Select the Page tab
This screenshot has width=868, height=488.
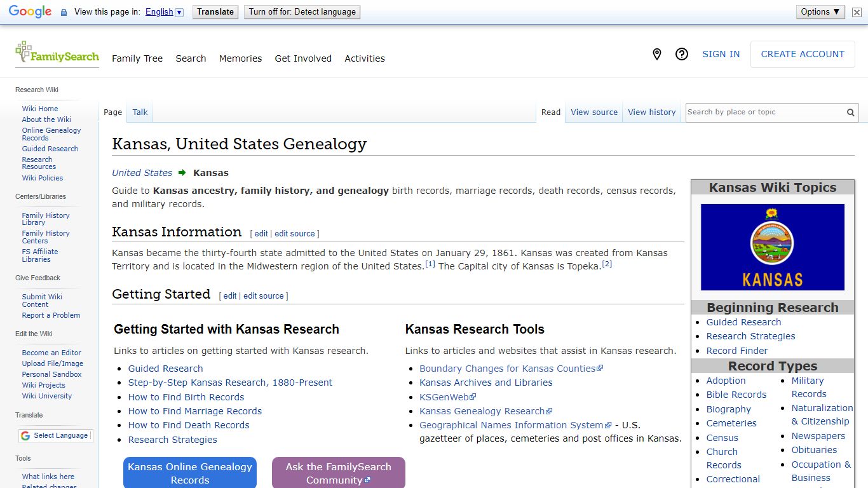point(112,112)
